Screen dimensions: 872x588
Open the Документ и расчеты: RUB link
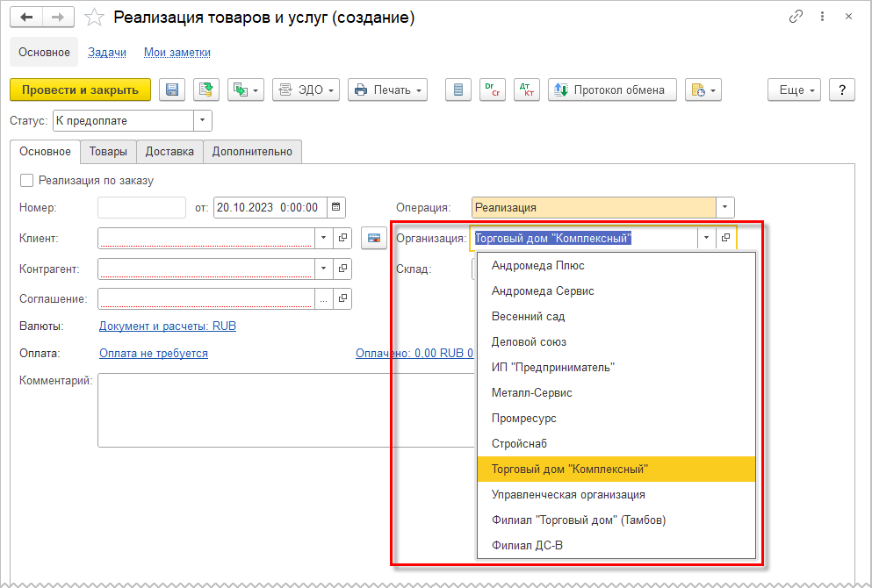(x=168, y=326)
